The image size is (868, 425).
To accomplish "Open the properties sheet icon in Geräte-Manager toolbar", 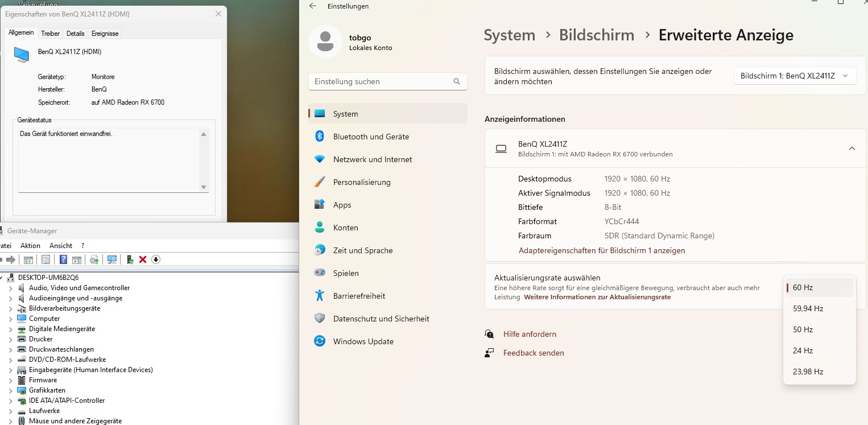I will coord(46,259).
